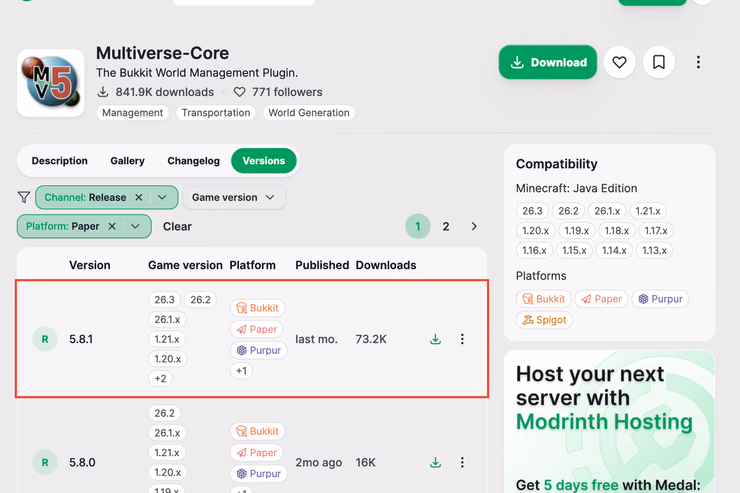Open the more options menu for version 5.8.0
The width and height of the screenshot is (740, 493).
[x=462, y=462]
